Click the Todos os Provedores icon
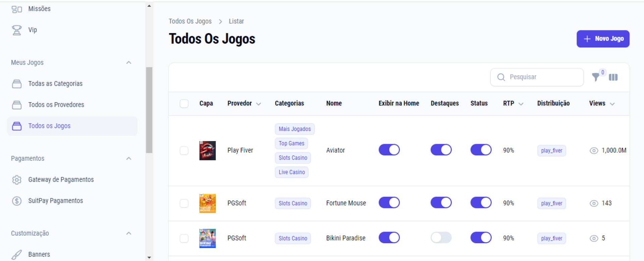This screenshot has width=644, height=261. coord(16,105)
